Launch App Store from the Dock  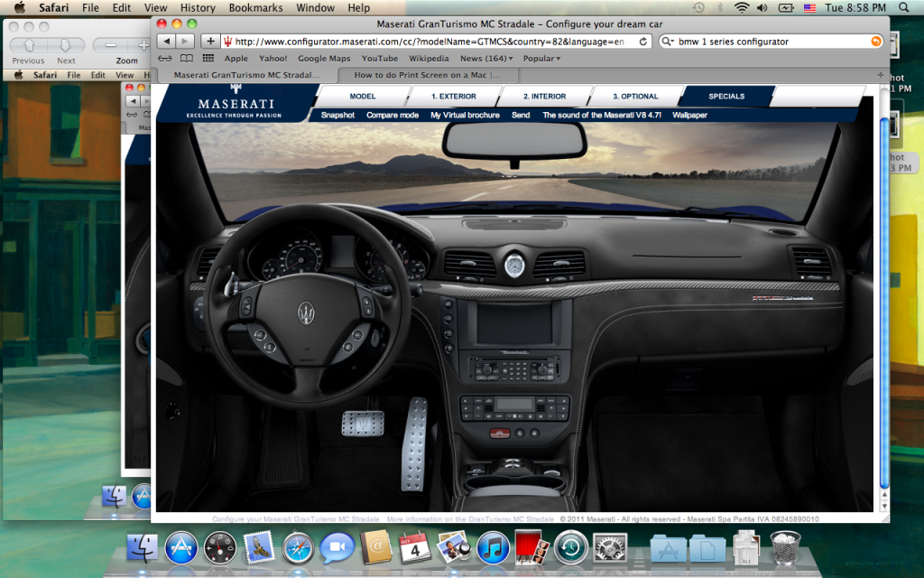(180, 548)
